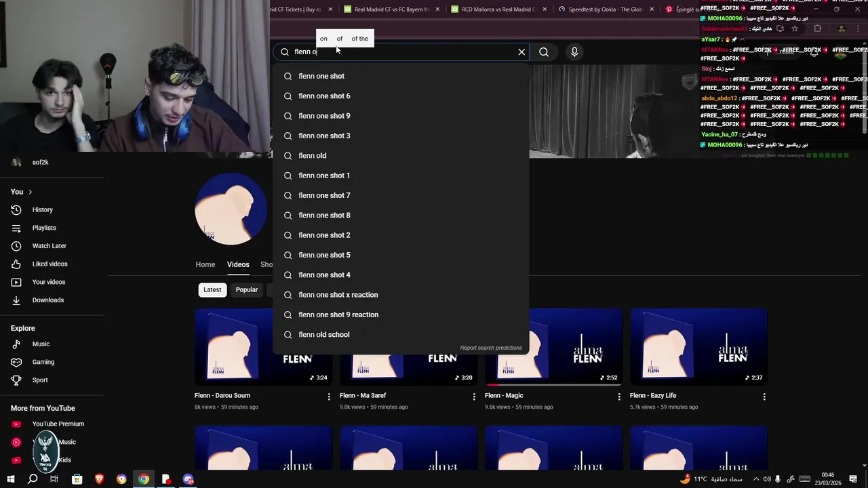Open options menu for 'Flenn - Ma 3aref'

coord(474,396)
